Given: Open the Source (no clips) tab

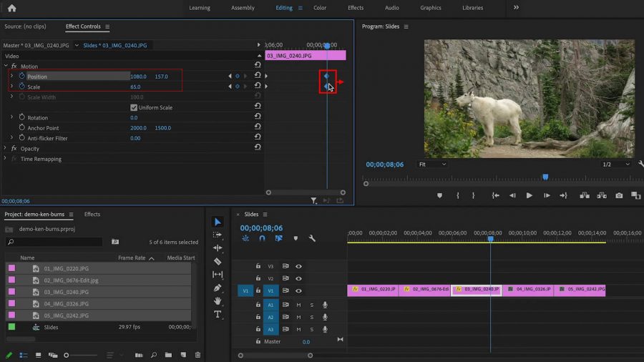Looking at the screenshot, I should (x=26, y=26).
